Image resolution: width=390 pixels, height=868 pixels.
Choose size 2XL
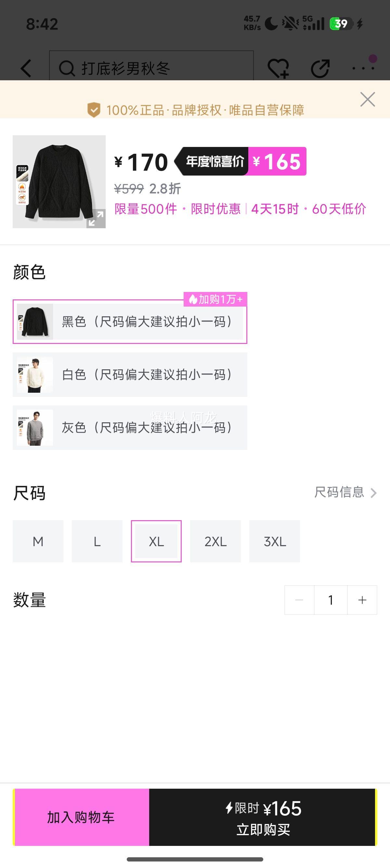click(x=215, y=542)
